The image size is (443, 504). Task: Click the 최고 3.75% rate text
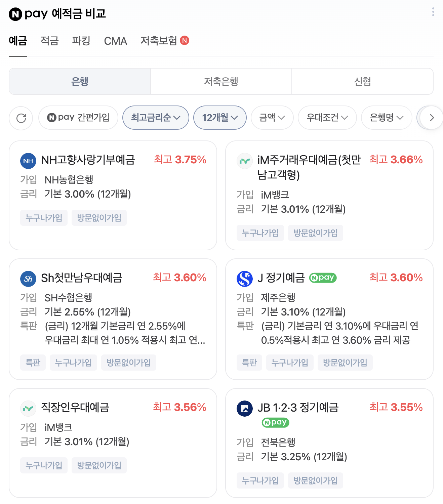180,160
